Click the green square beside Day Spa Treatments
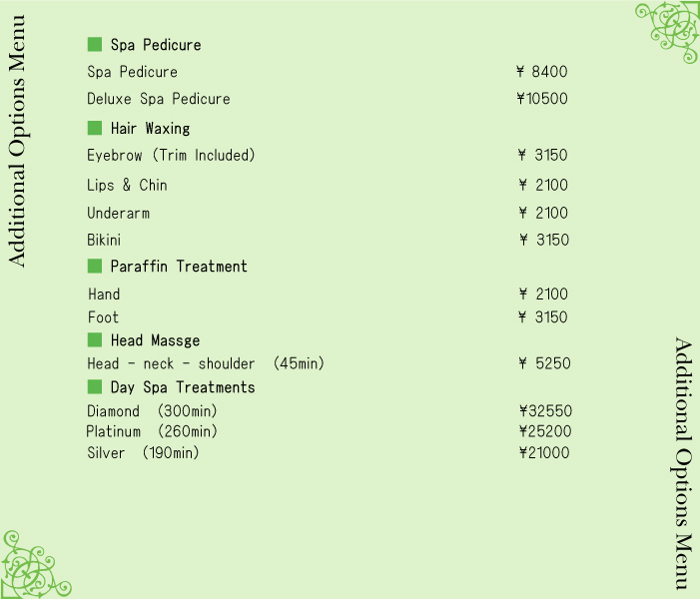700x599 pixels. (95, 386)
